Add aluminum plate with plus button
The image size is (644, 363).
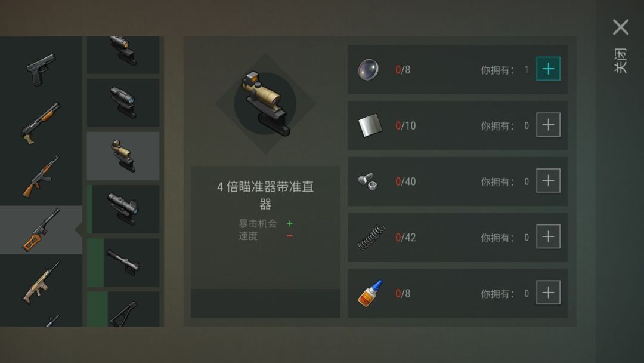coord(549,125)
